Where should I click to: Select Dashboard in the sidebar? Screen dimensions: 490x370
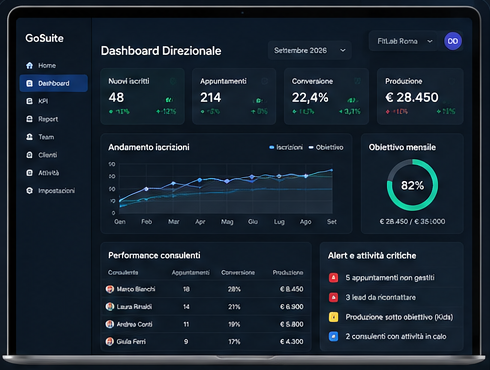54,83
